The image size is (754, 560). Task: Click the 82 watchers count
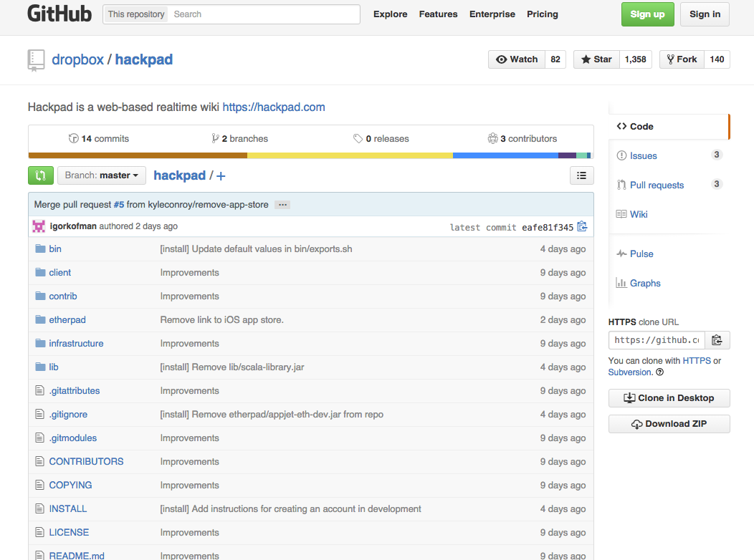(555, 59)
